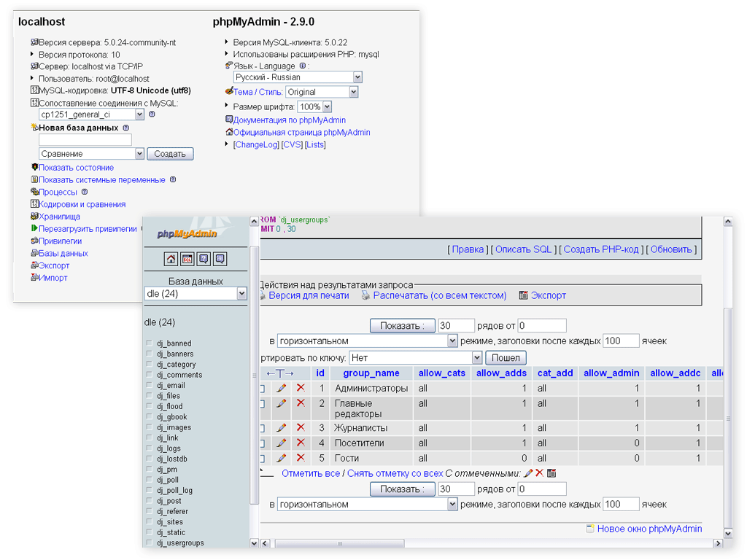Open the dj_banned table in the list
The height and width of the screenshot is (560, 747).
coord(174,343)
